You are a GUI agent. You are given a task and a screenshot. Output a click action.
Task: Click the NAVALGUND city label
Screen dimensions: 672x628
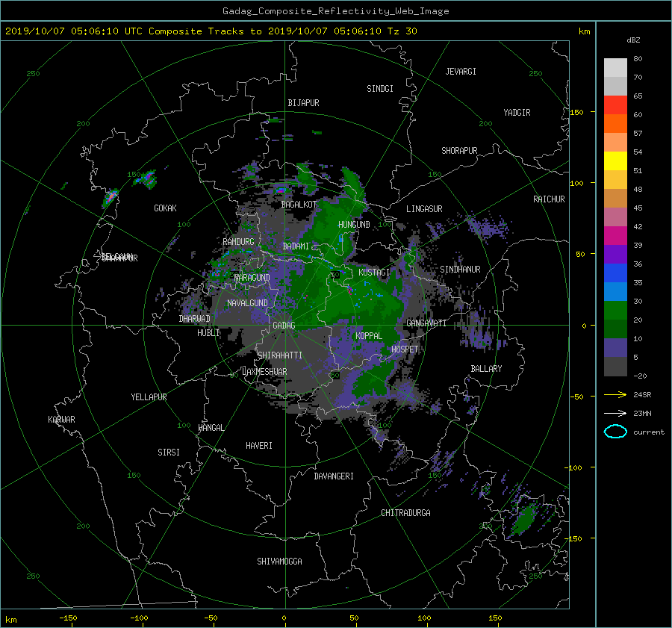click(x=247, y=303)
